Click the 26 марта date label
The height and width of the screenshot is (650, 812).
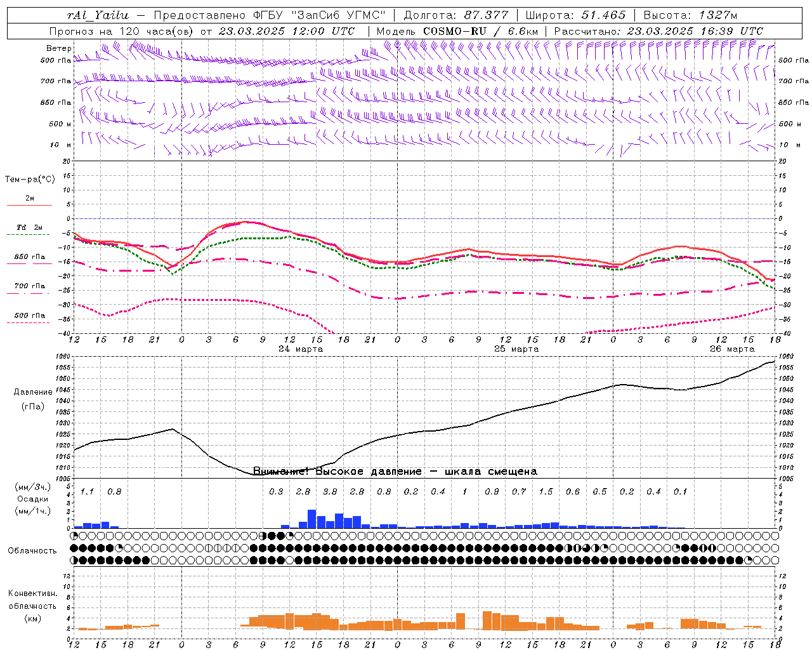point(732,349)
